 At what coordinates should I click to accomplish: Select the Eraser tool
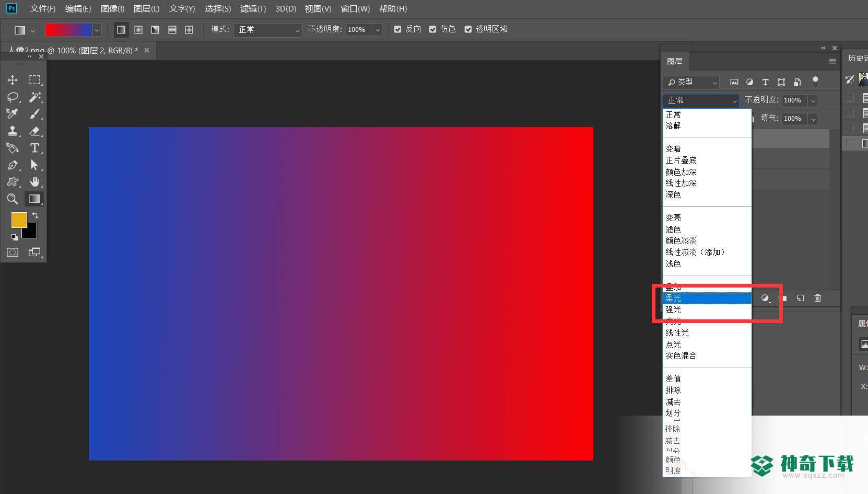coord(34,131)
